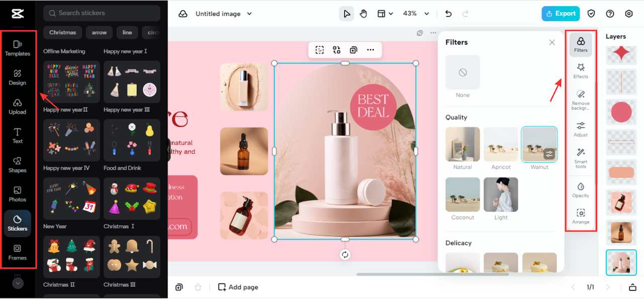Select the pointer selection tool
The image size is (644, 299).
[x=347, y=14]
